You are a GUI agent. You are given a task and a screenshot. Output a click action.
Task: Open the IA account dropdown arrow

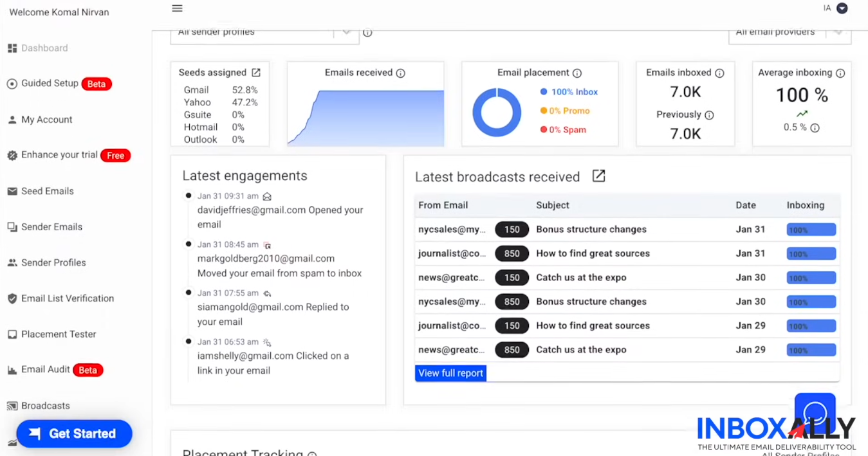click(x=842, y=8)
